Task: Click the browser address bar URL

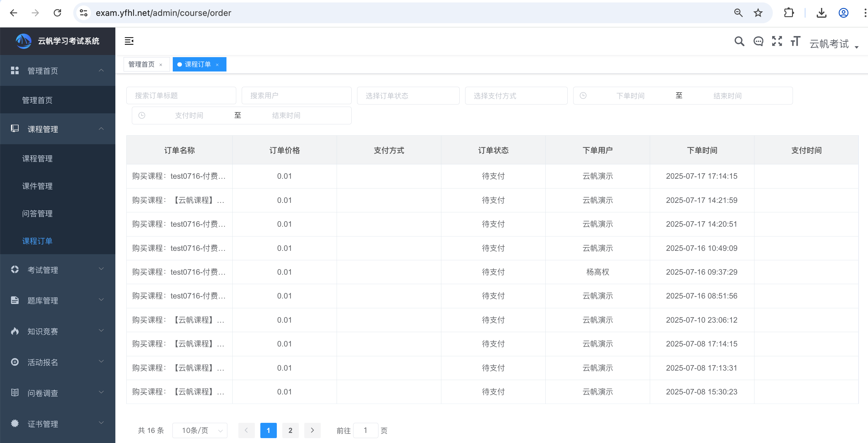Action: click(x=163, y=13)
